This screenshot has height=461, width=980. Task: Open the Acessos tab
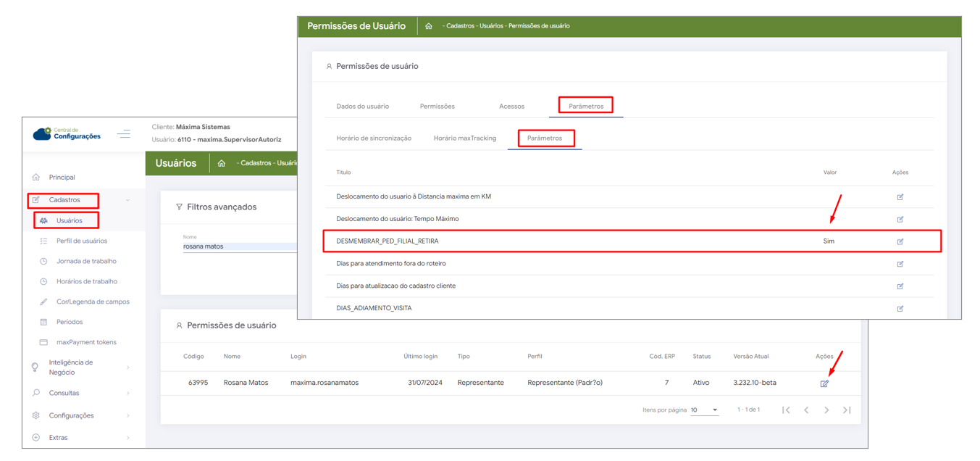coord(511,107)
